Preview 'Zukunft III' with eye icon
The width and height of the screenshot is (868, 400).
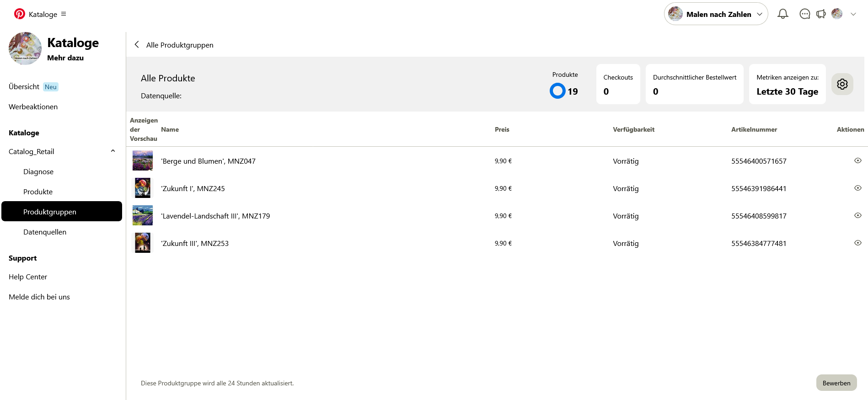(x=858, y=243)
